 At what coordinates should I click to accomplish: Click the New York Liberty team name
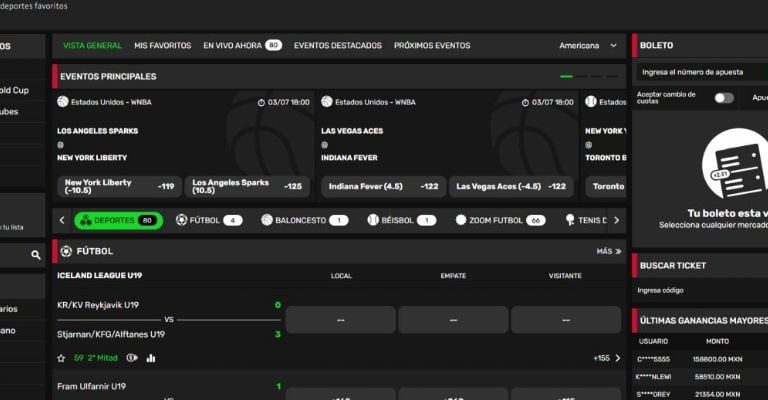click(x=92, y=158)
